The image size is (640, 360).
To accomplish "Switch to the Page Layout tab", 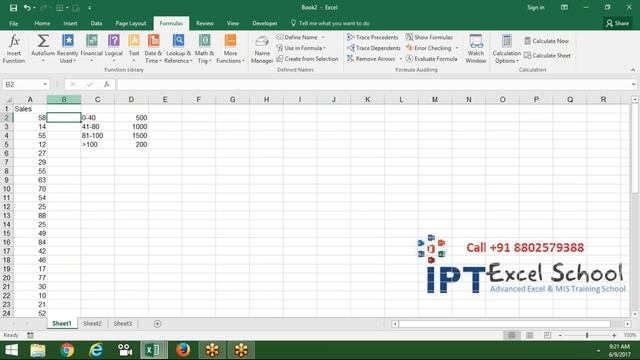I will (x=131, y=23).
